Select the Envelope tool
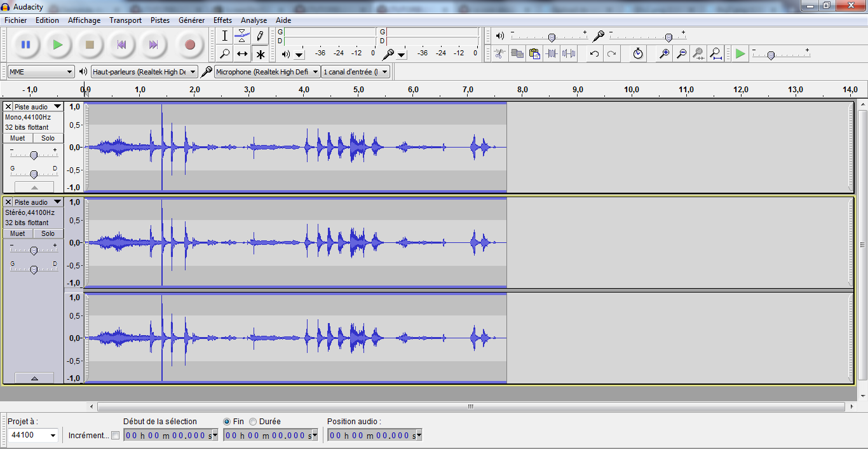Screen dimensions: 868x449 click(242, 36)
